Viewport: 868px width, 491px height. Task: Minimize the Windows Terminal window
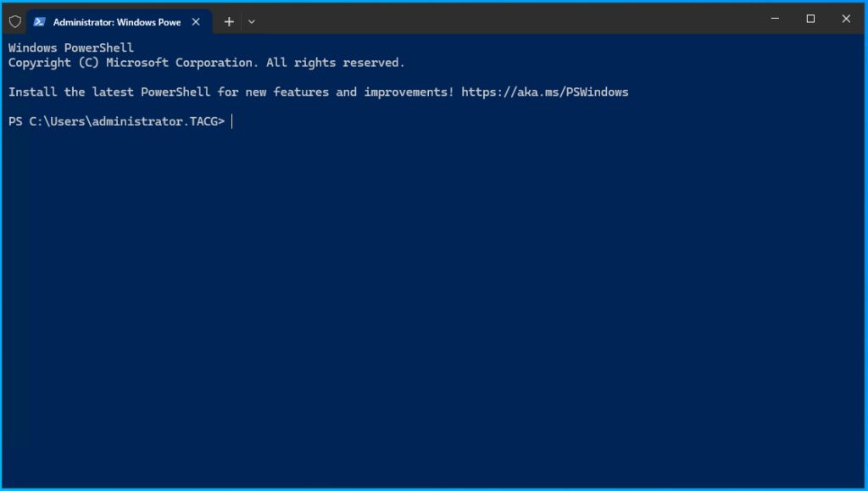pyautogui.click(x=775, y=19)
